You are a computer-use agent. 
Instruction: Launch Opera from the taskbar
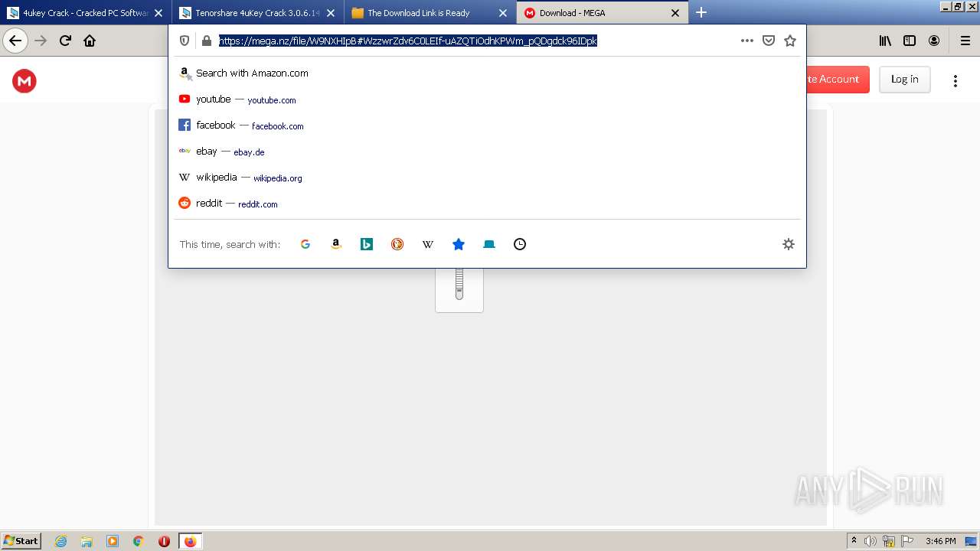tap(164, 541)
